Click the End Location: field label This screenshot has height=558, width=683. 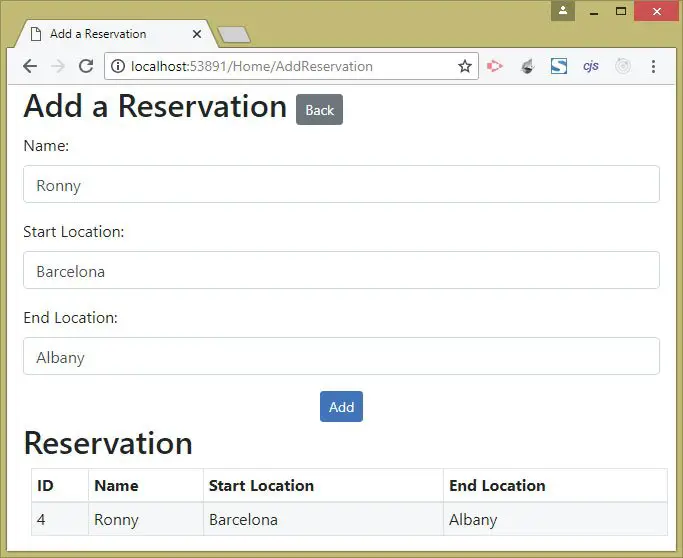pyautogui.click(x=71, y=318)
